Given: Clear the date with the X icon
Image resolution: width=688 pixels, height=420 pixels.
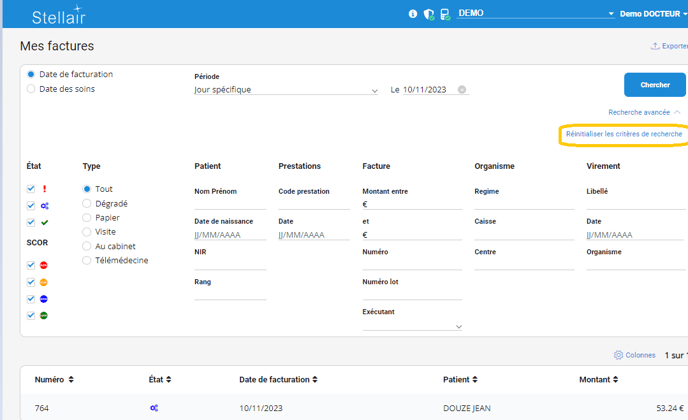Looking at the screenshot, I should point(462,90).
